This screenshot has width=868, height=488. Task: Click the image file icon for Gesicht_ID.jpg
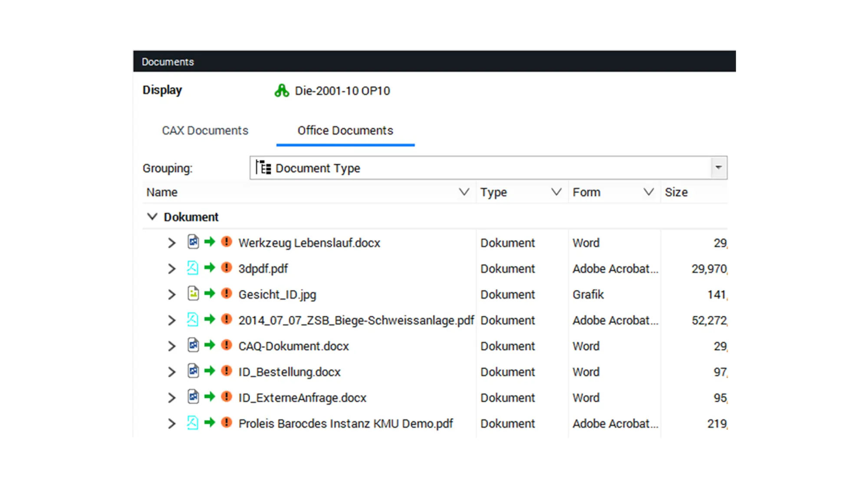click(193, 293)
